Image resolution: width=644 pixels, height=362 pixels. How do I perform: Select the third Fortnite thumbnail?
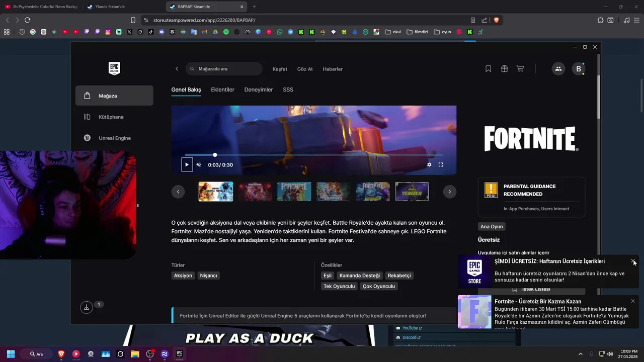[x=294, y=192]
